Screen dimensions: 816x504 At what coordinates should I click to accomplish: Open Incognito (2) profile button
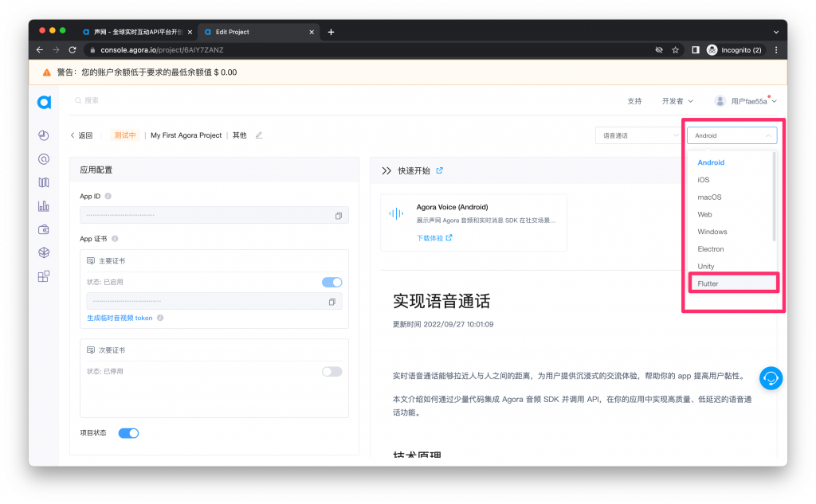tap(734, 50)
